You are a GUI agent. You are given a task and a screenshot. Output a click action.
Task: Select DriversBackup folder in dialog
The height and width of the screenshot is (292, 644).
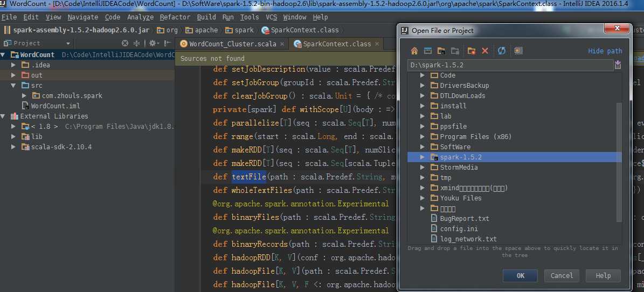(x=464, y=86)
